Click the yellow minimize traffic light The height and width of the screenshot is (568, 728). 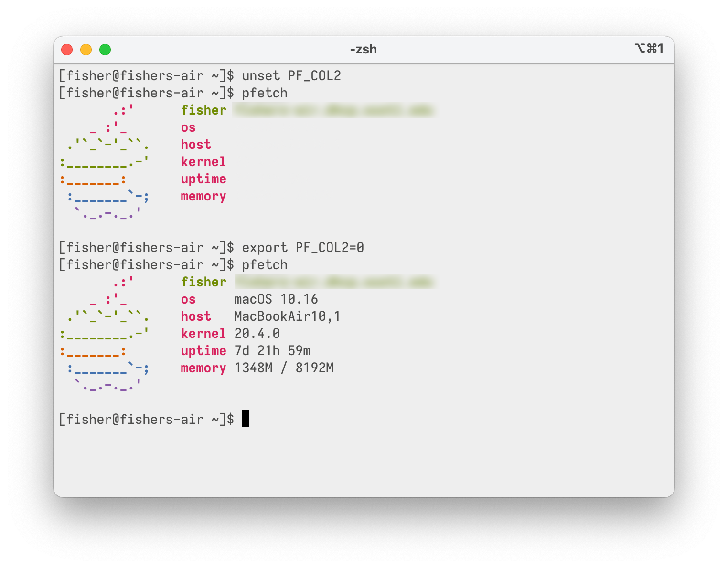coord(86,49)
